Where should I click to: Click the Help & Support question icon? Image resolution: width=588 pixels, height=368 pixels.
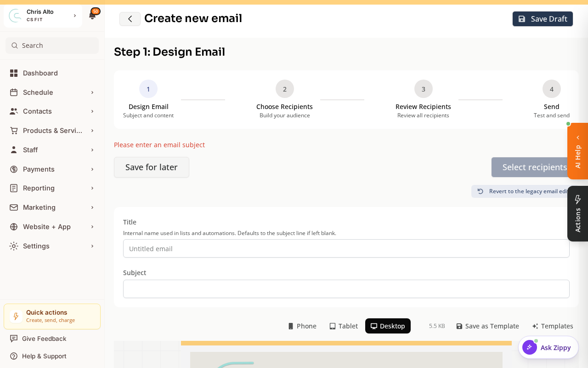(14, 356)
